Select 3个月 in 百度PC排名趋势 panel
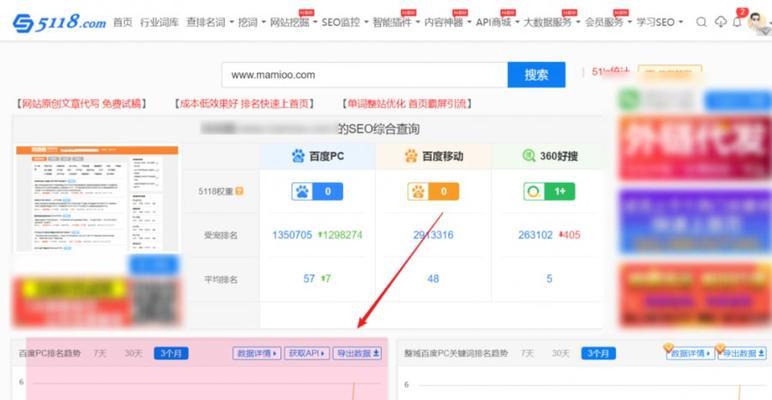This screenshot has height=400, width=772. (171, 353)
